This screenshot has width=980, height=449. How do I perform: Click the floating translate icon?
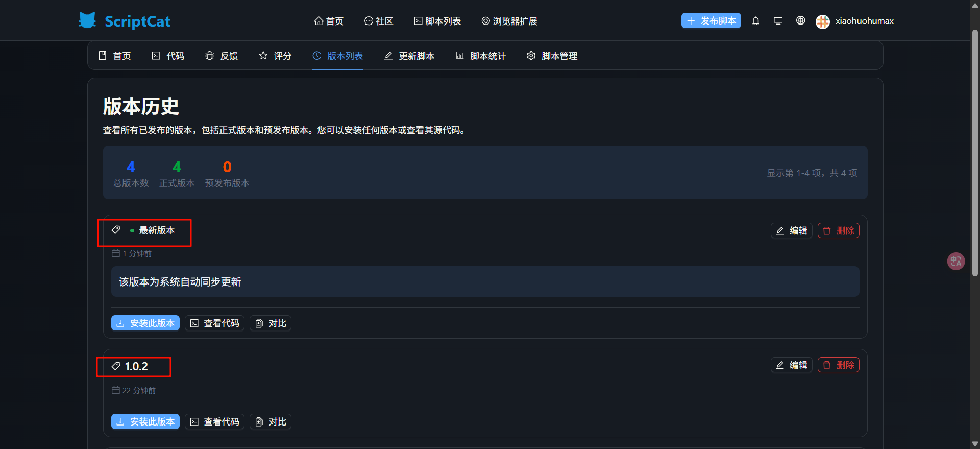(x=955, y=262)
